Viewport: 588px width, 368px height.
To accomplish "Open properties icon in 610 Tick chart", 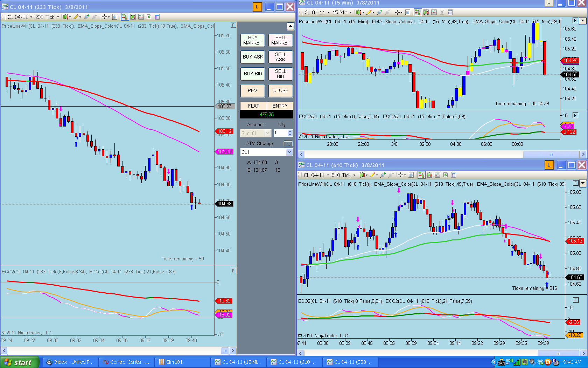I will pyautogui.click(x=454, y=175).
